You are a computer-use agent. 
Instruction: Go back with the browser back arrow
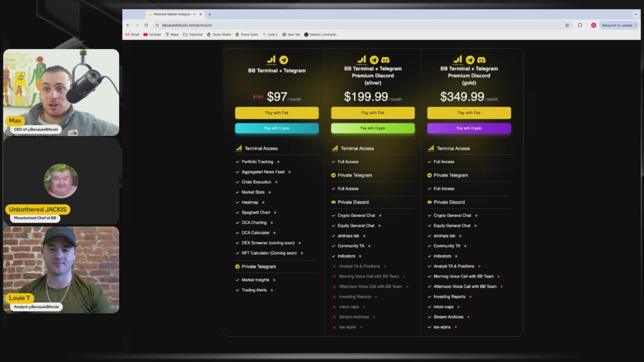point(128,25)
